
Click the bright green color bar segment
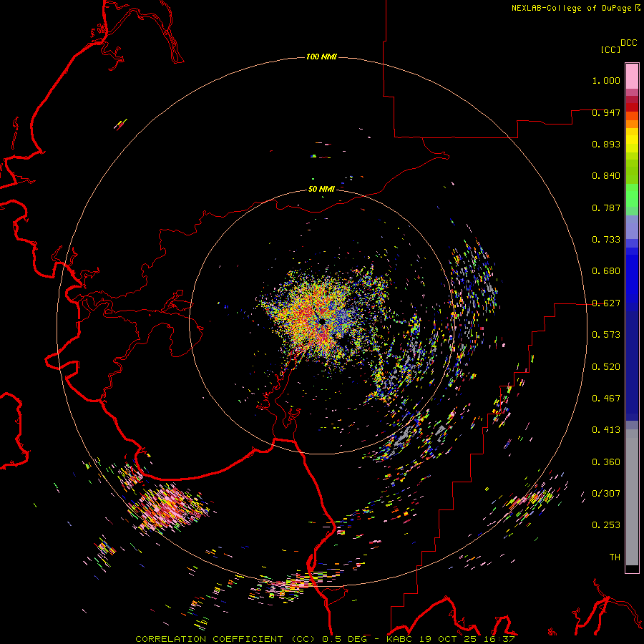pos(632,195)
